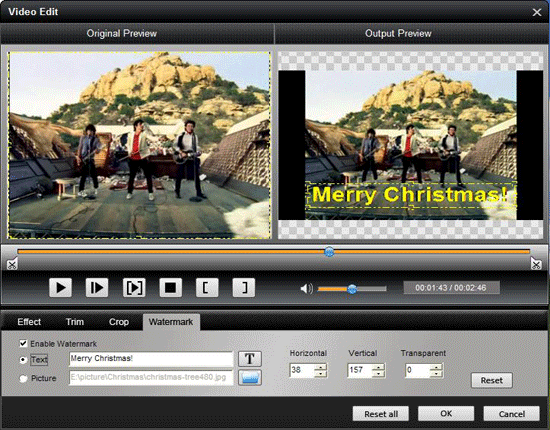550x430 pixels.
Task: Switch to the Trim tab
Action: coord(75,322)
